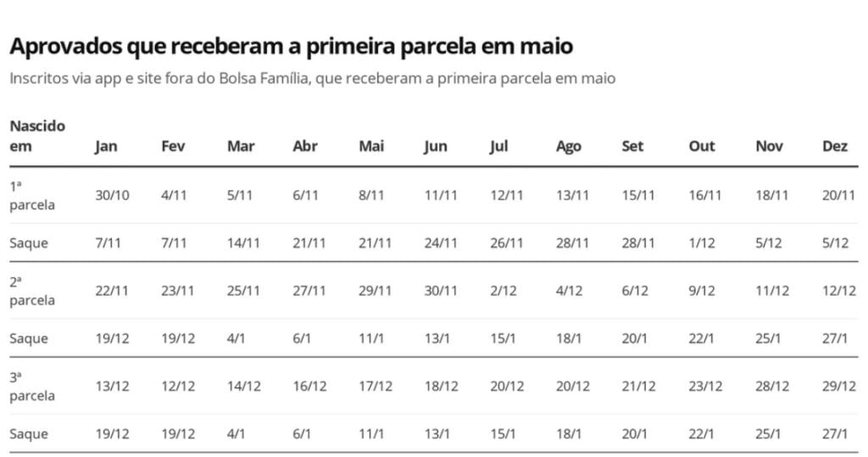Image resolution: width=868 pixels, height=457 pixels.
Task: Select the subtitle text about Bolsa Família
Action: (312, 79)
